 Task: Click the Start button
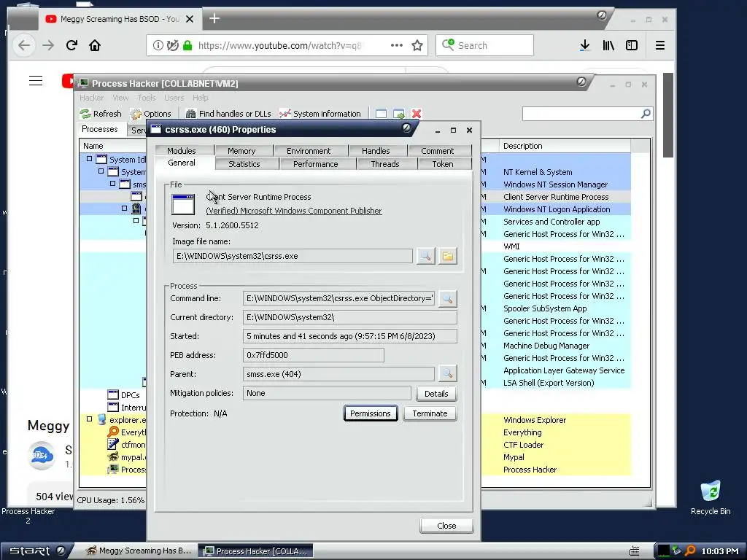(37, 551)
